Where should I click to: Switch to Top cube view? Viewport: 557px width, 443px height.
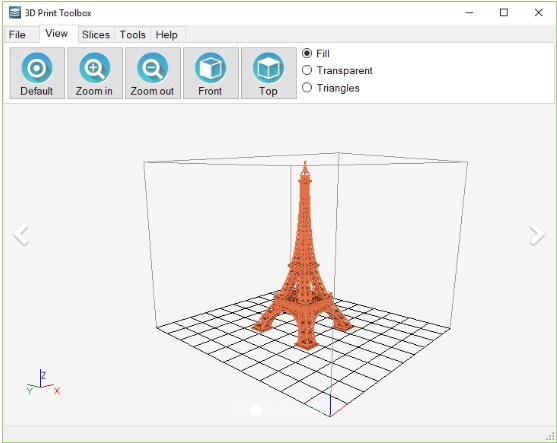pyautogui.click(x=269, y=73)
